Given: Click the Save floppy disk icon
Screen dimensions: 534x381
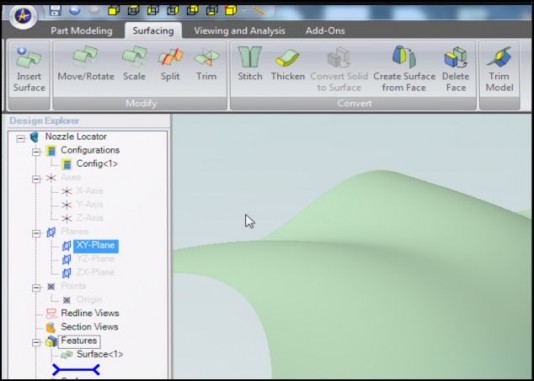Looking at the screenshot, I should tap(55, 10).
